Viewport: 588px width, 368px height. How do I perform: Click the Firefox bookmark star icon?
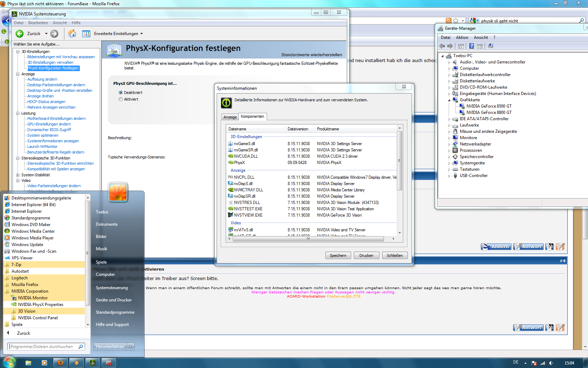456,21
